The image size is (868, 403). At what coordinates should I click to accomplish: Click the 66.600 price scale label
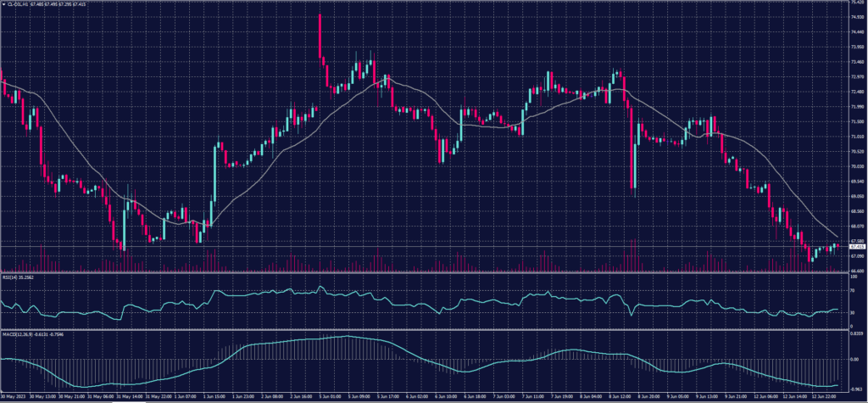point(854,270)
